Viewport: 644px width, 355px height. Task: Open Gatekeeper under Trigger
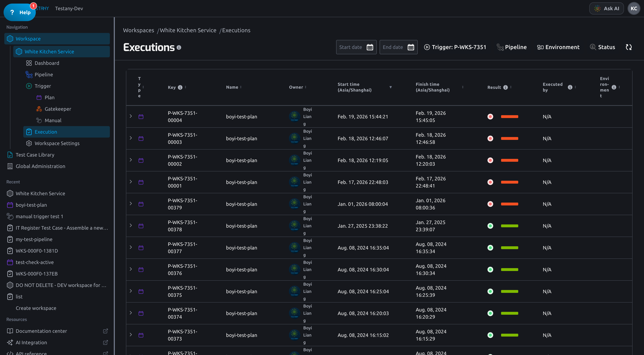[58, 109]
